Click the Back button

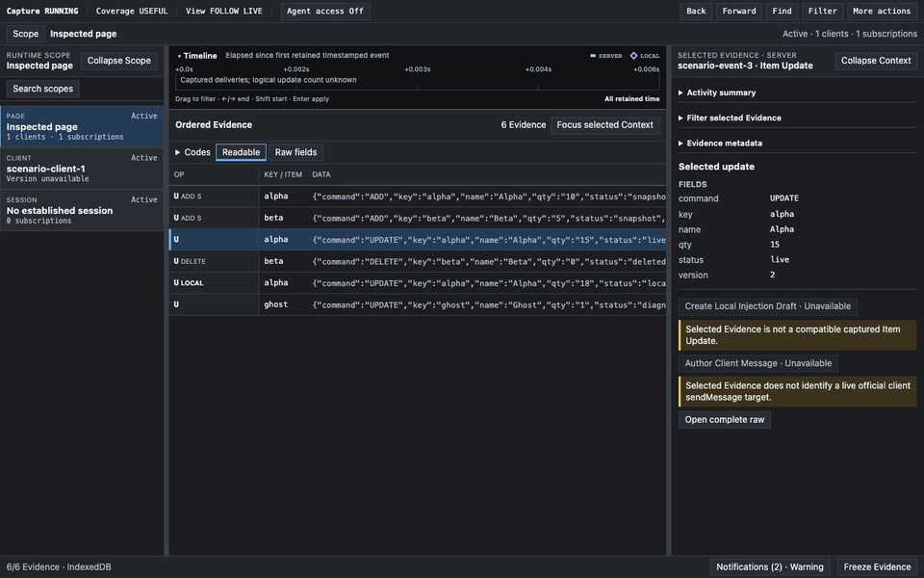[x=696, y=12]
